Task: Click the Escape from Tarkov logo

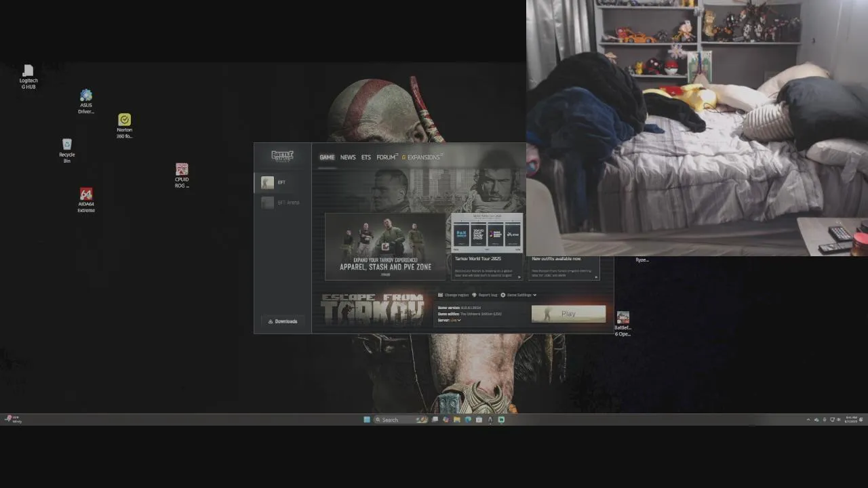Action: click(372, 310)
